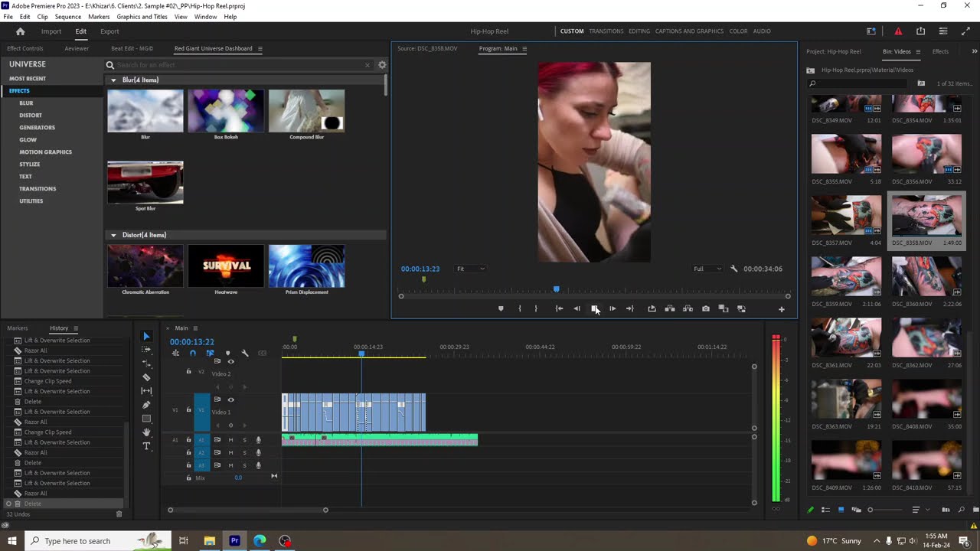This screenshot has height=551, width=980.
Task: Select the Hand tool
Action: tap(146, 432)
